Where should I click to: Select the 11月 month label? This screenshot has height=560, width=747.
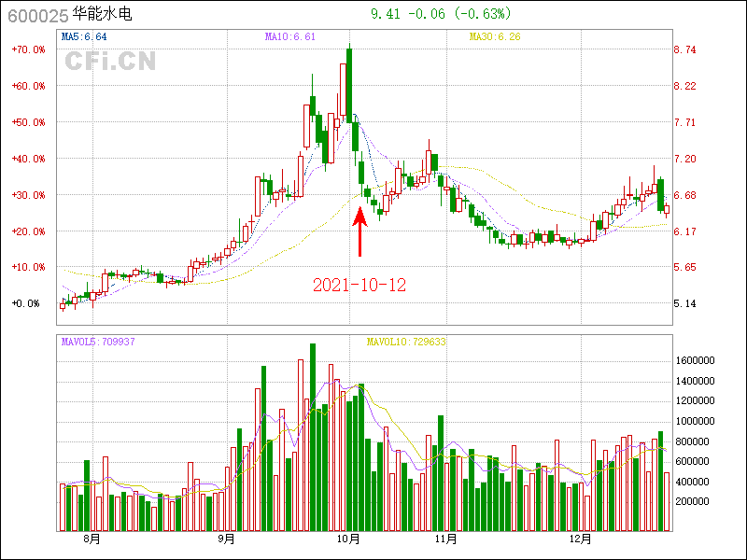click(445, 539)
